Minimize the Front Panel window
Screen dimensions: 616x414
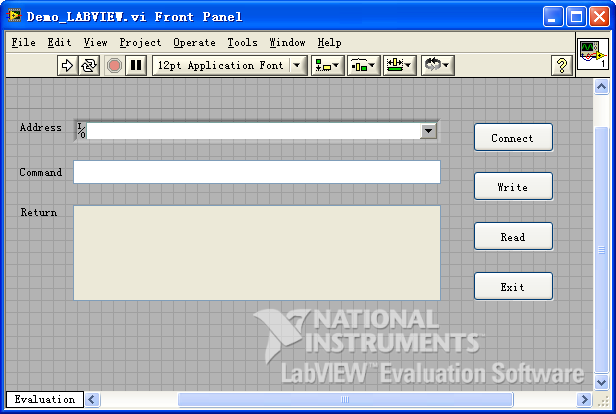click(553, 17)
